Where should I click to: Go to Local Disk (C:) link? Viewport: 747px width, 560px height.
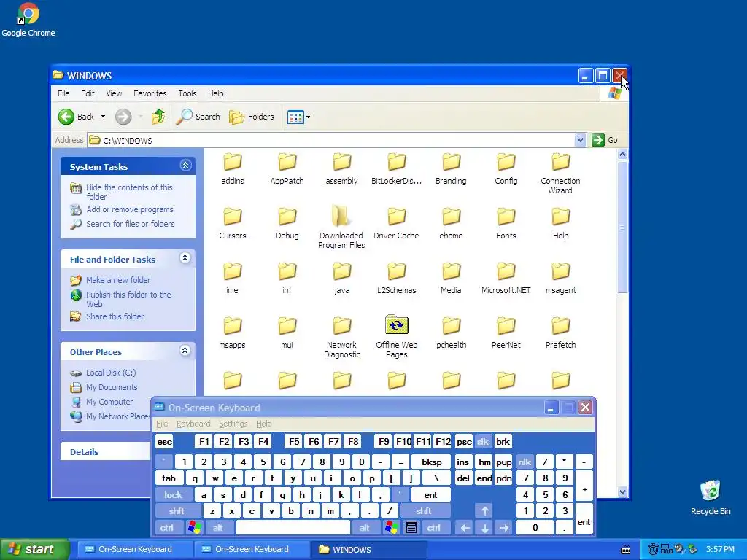click(111, 373)
